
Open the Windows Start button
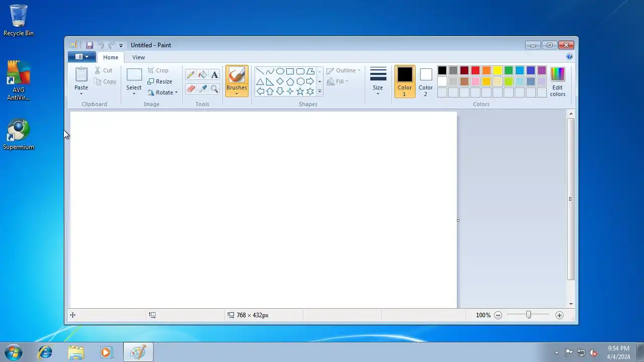click(14, 352)
